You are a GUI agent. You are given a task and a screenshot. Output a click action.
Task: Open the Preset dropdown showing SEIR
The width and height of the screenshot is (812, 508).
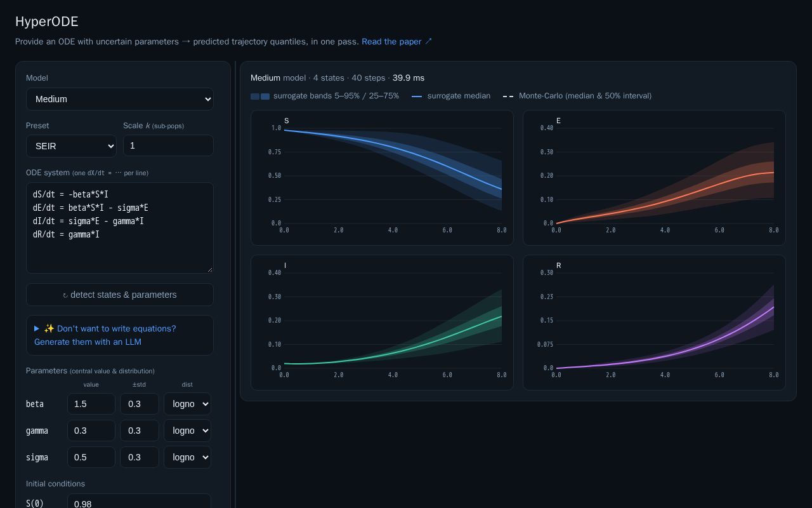point(71,146)
